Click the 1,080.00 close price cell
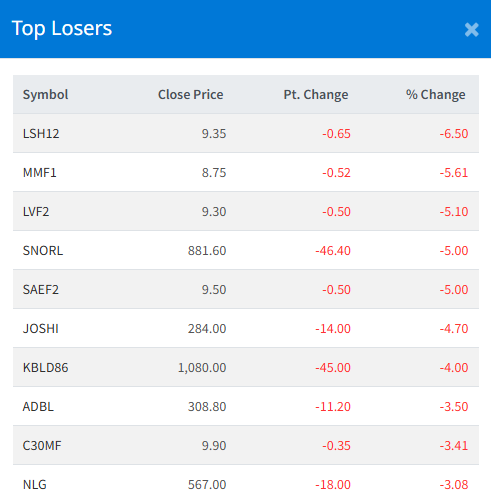Image resolution: width=491 pixels, height=498 pixels. point(202,368)
